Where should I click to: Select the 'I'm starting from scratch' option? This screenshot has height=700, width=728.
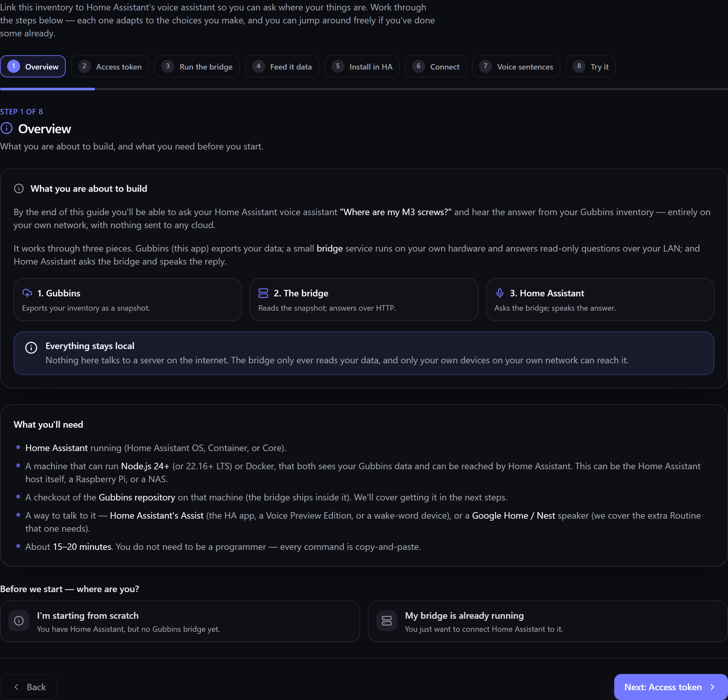click(180, 621)
